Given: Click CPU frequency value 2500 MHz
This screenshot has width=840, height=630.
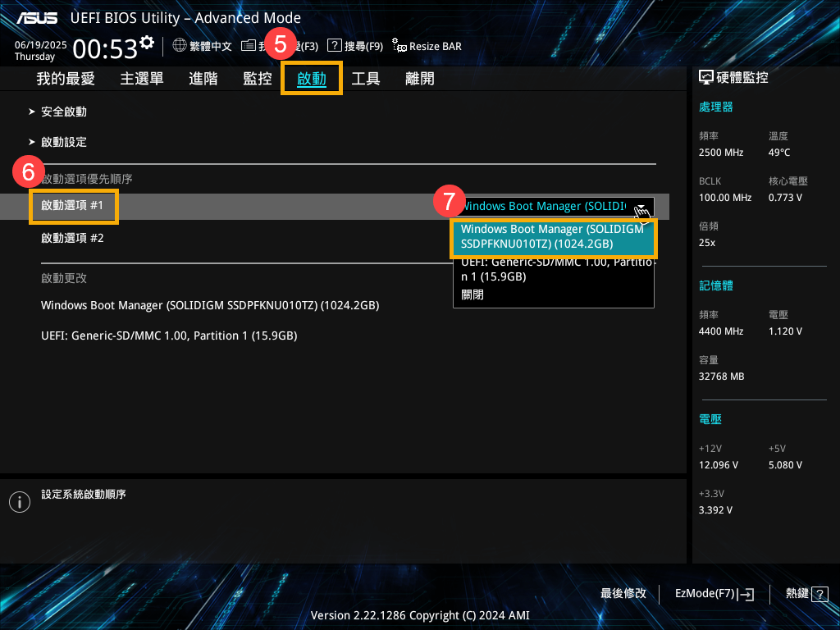Looking at the screenshot, I should tap(720, 153).
